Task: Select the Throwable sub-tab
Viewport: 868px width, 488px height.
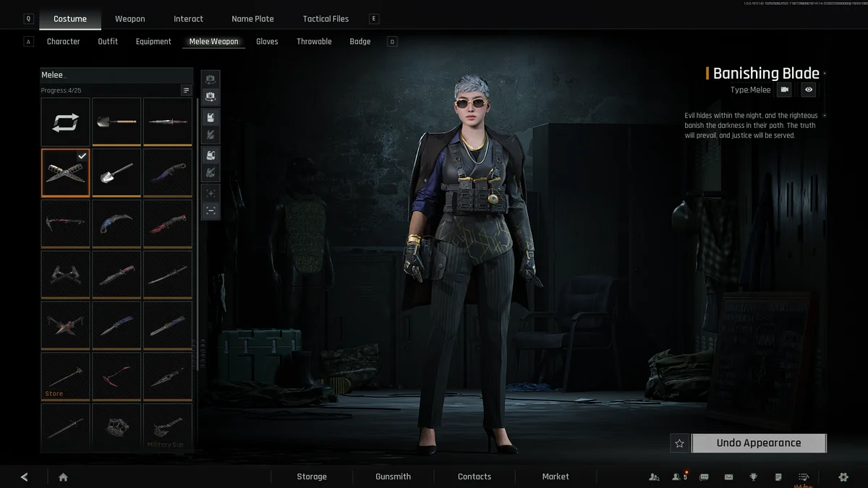Action: 314,41
